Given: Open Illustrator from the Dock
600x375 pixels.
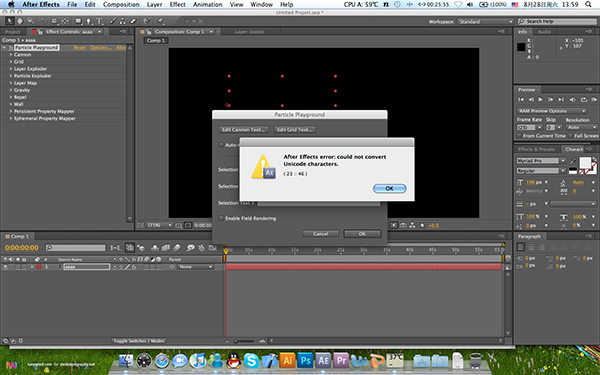Looking at the screenshot, I should (x=287, y=360).
